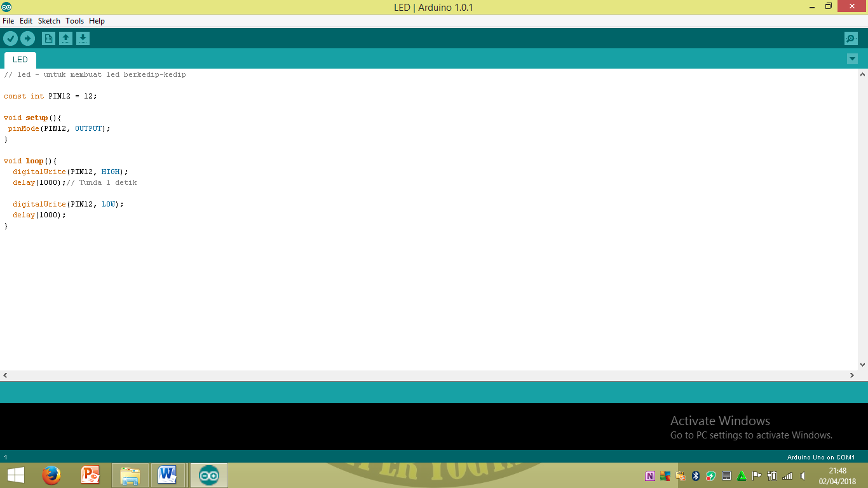Open the Windows Start button
This screenshot has width=868, height=488.
coord(16,475)
